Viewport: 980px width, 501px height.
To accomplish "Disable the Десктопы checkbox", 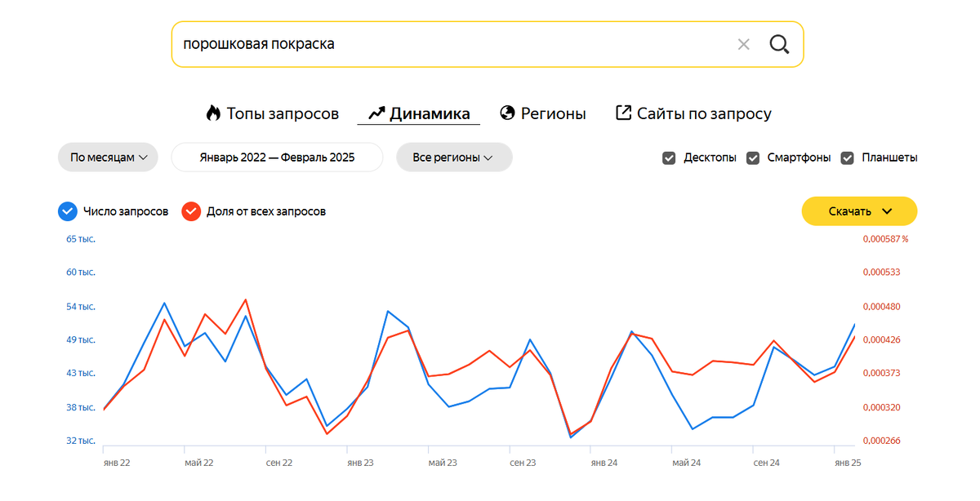I will (x=670, y=157).
